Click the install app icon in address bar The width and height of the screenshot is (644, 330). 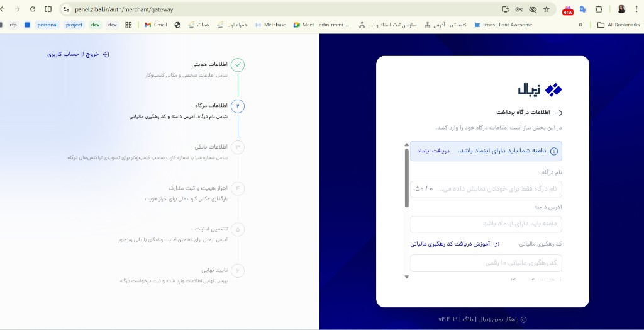[505, 9]
